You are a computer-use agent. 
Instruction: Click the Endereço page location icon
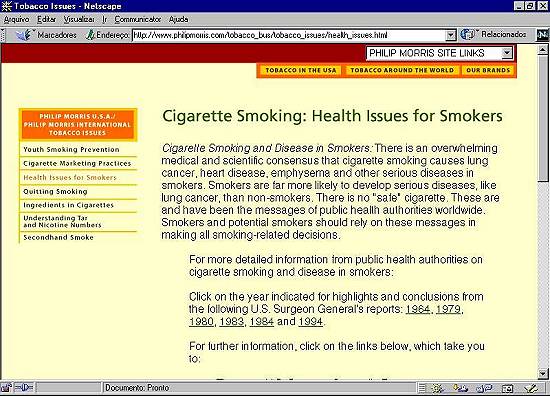(90, 35)
